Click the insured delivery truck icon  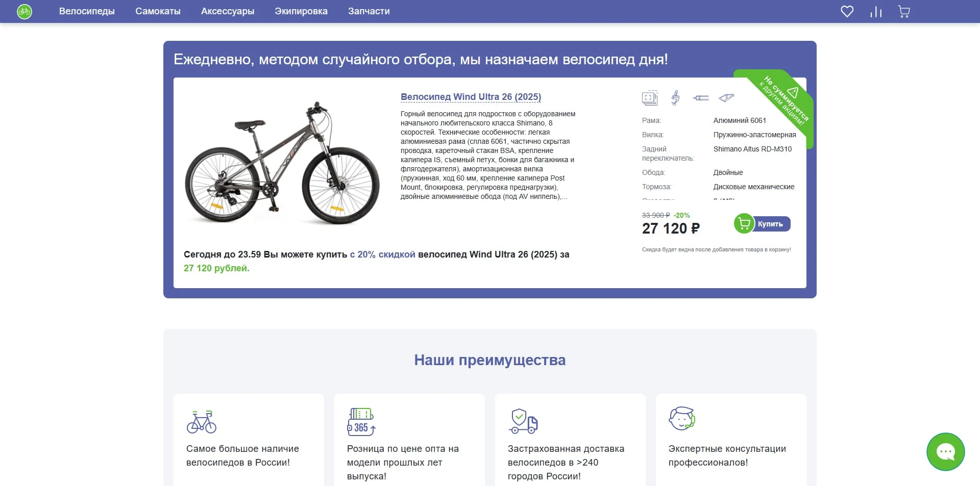(523, 421)
